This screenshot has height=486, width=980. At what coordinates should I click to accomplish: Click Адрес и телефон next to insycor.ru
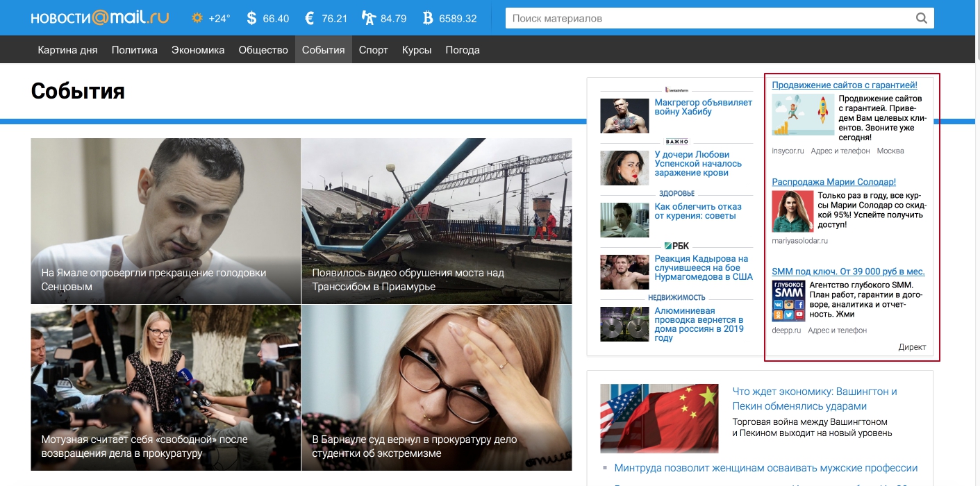coord(840,151)
